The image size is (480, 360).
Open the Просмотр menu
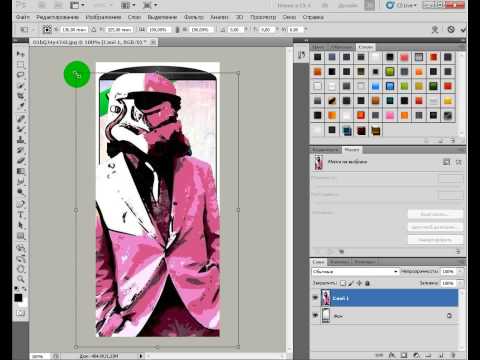pyautogui.click(x=263, y=17)
